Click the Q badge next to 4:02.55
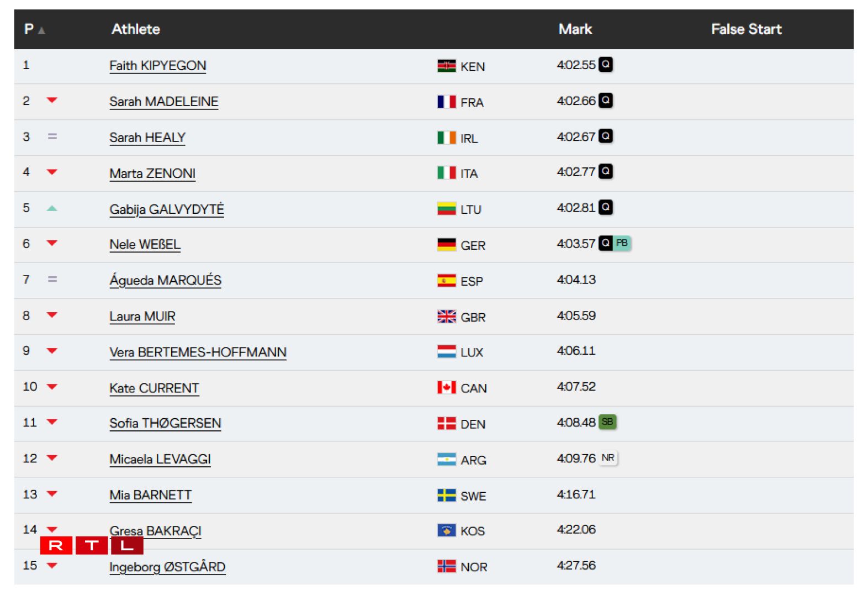Screen dimensions: 868x595 coord(606,65)
